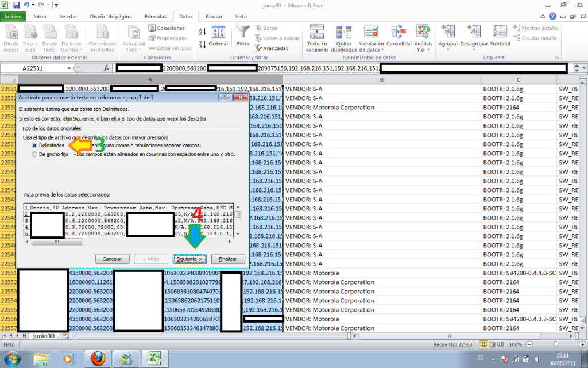Click the Subtotal icon in Esquema

point(500,32)
